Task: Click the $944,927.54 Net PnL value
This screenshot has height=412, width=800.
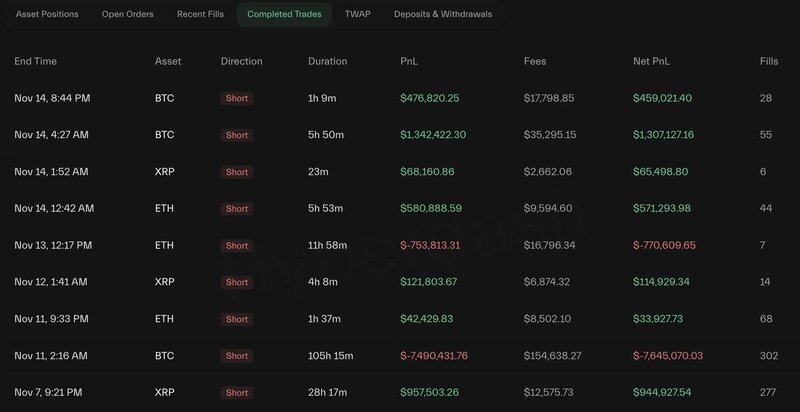Action: pyautogui.click(x=675, y=393)
